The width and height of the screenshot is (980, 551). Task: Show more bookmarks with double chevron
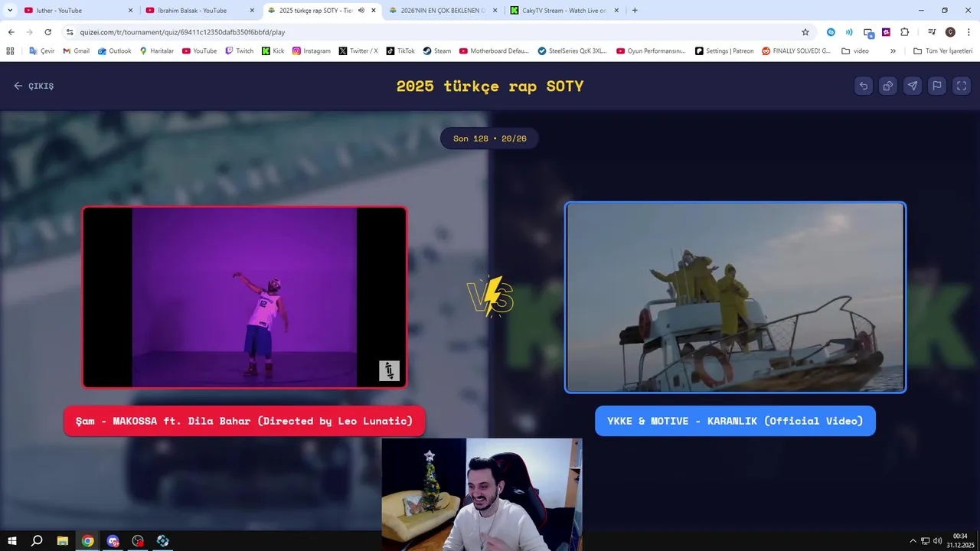893,51
